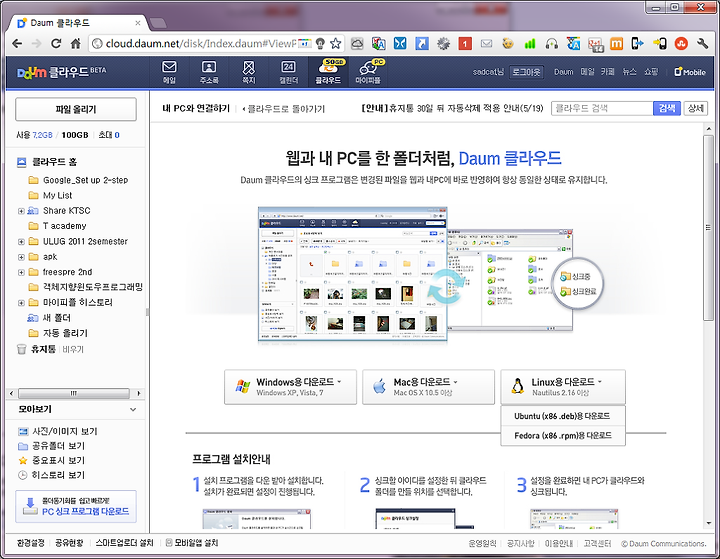
Task: Click the orange 'm' extension icon
Action: point(616,44)
